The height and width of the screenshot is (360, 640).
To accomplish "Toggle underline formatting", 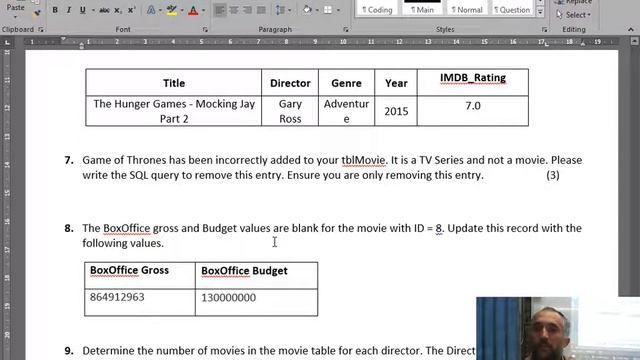I will coord(83,10).
